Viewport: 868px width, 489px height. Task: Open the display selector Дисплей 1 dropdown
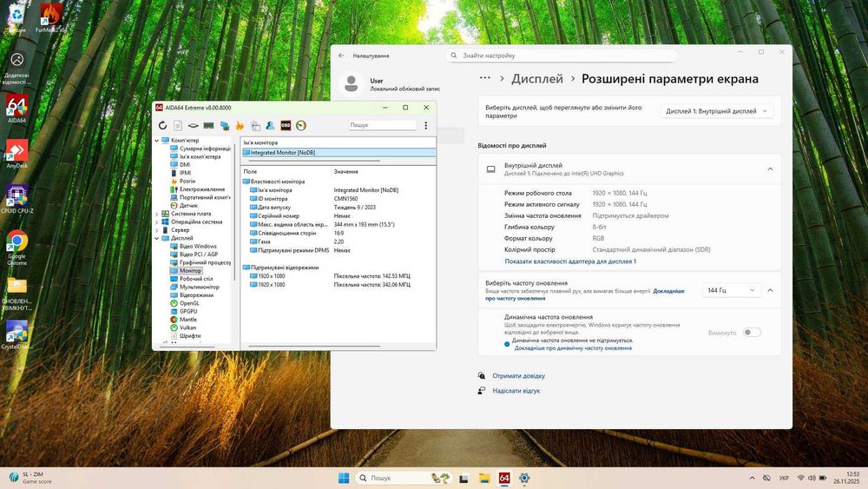tap(717, 111)
